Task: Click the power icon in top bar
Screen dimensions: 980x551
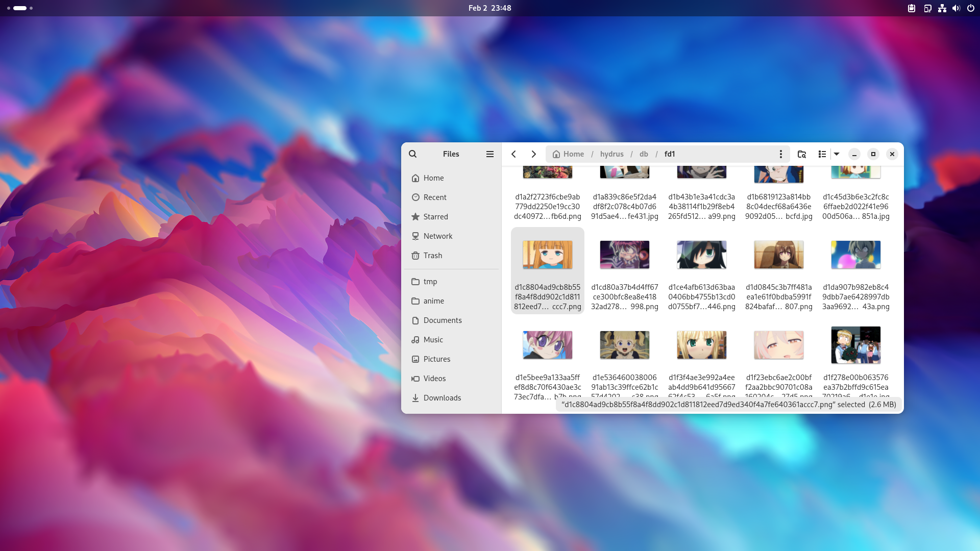Action: [x=971, y=8]
